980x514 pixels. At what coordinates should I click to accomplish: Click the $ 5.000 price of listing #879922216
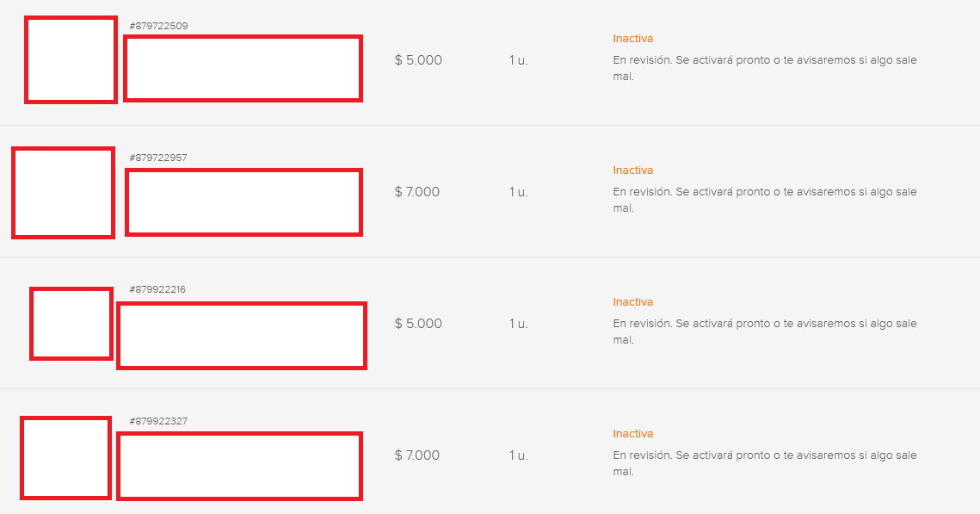[418, 323]
